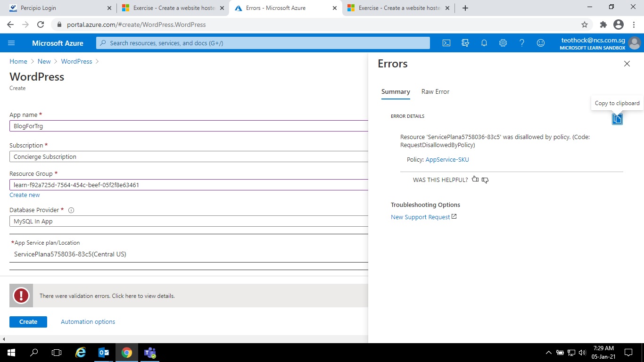Click the red validation error icon
The height and width of the screenshot is (362, 644).
21,296
